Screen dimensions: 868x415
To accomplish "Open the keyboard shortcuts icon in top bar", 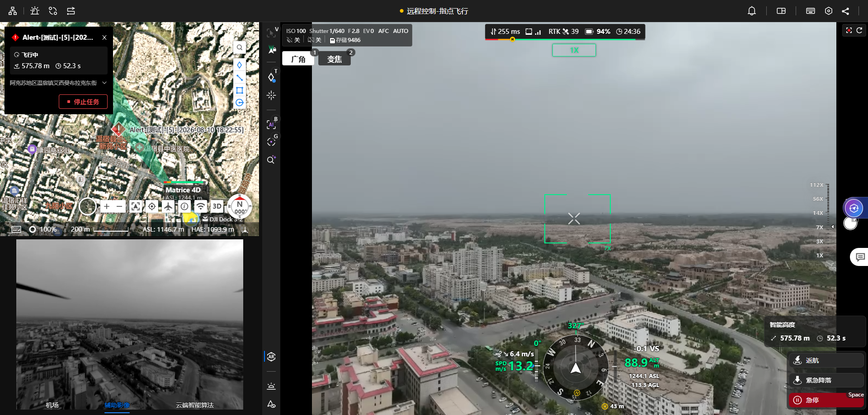I will click(x=811, y=11).
